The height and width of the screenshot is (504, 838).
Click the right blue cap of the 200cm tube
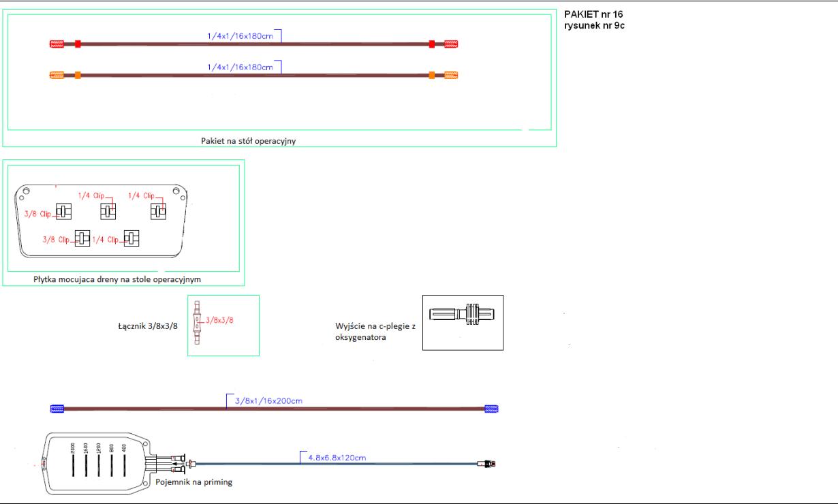[x=491, y=409]
